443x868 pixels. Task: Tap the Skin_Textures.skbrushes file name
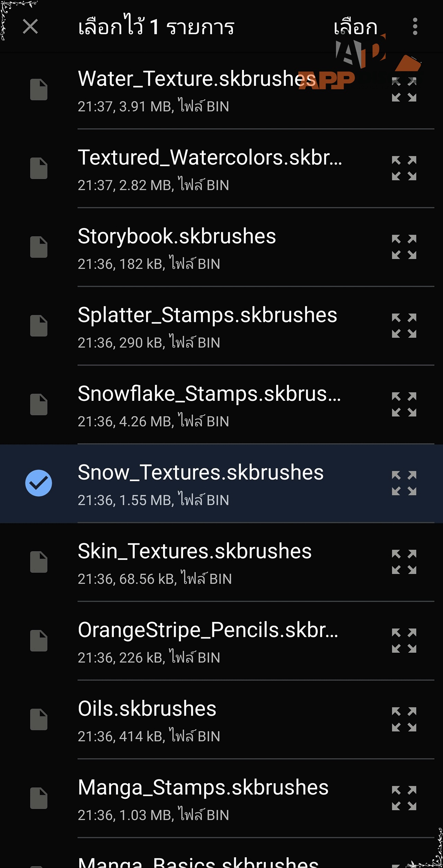[195, 551]
